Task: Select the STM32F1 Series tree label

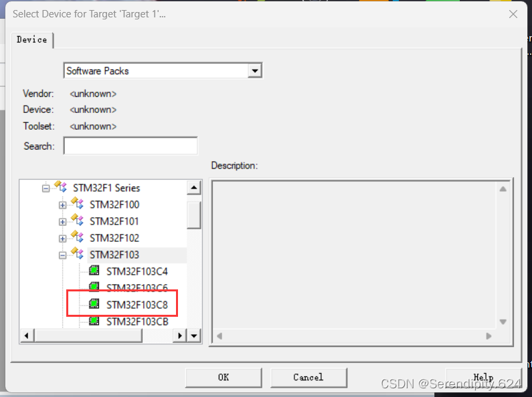Action: 106,188
